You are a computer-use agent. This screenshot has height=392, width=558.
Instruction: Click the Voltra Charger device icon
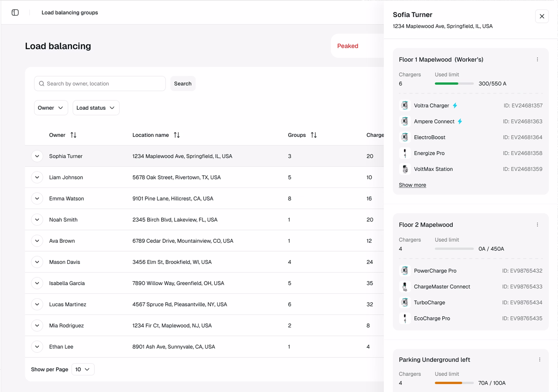pyautogui.click(x=405, y=106)
